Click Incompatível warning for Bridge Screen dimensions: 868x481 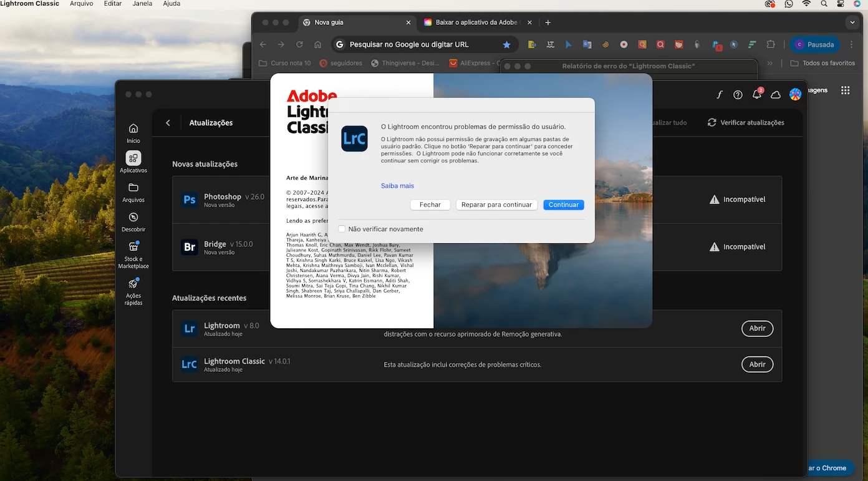click(737, 247)
